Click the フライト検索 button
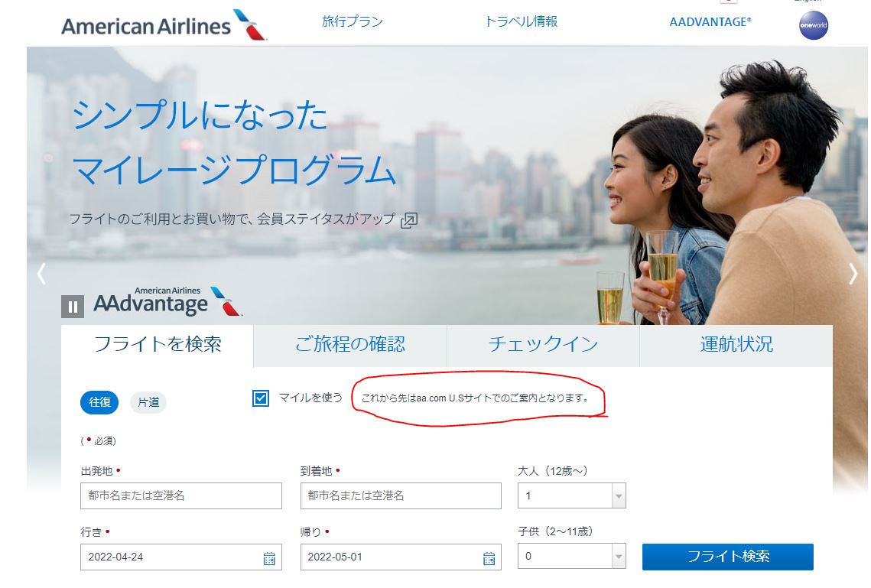 coord(728,557)
